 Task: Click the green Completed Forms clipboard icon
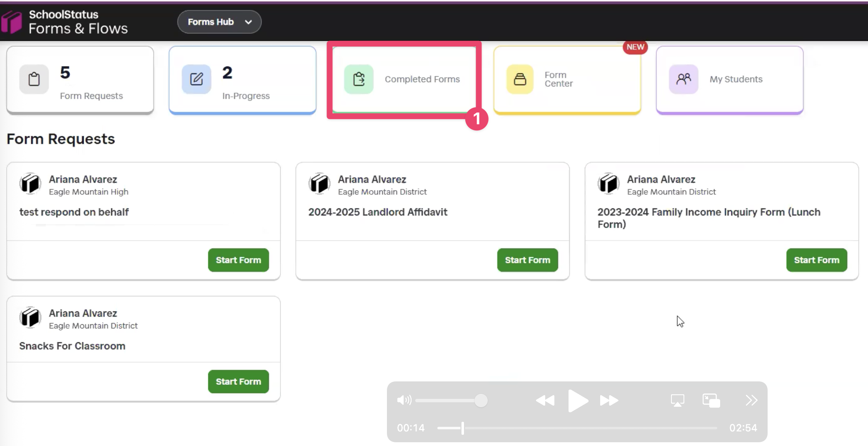[x=359, y=79]
